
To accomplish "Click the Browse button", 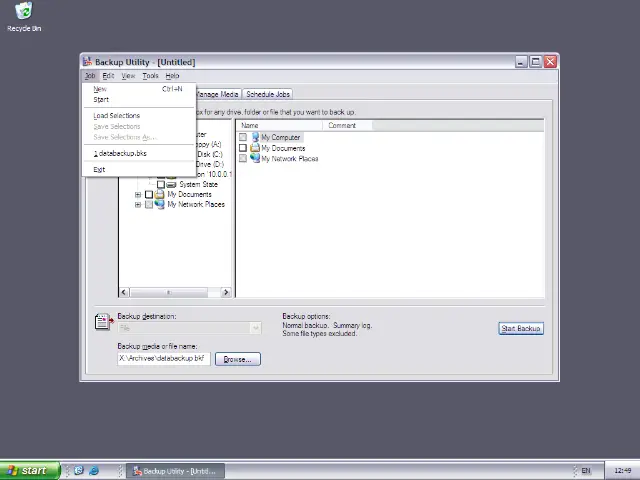I will [237, 359].
